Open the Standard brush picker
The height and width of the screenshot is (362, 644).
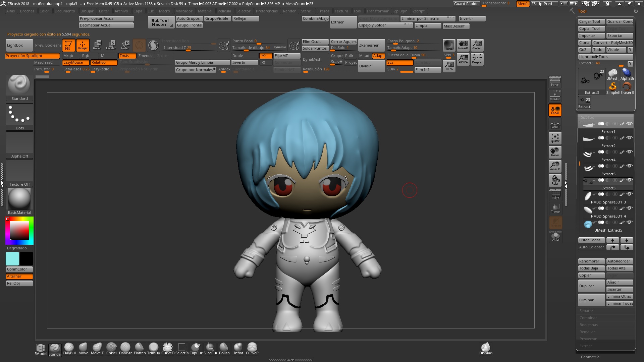coord(19,88)
